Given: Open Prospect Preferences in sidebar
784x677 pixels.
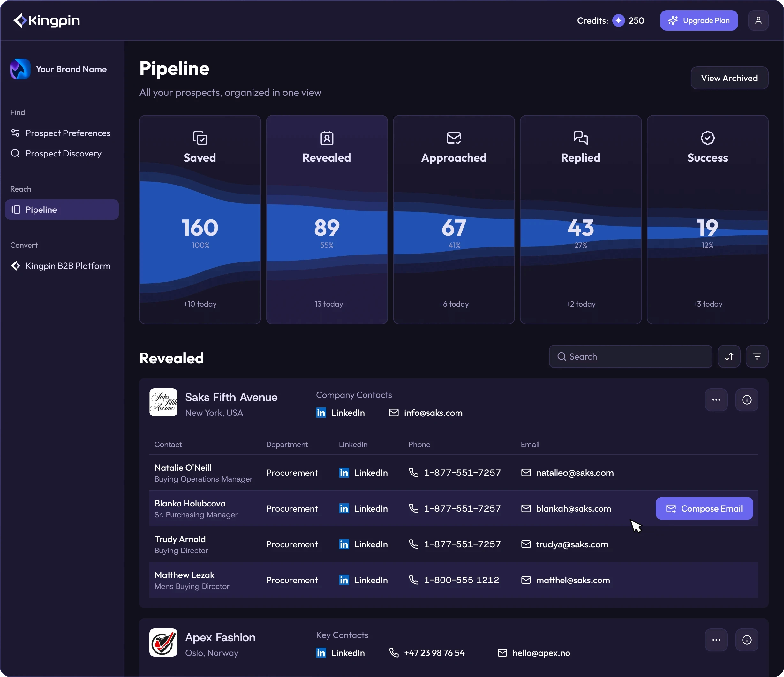Looking at the screenshot, I should point(67,133).
